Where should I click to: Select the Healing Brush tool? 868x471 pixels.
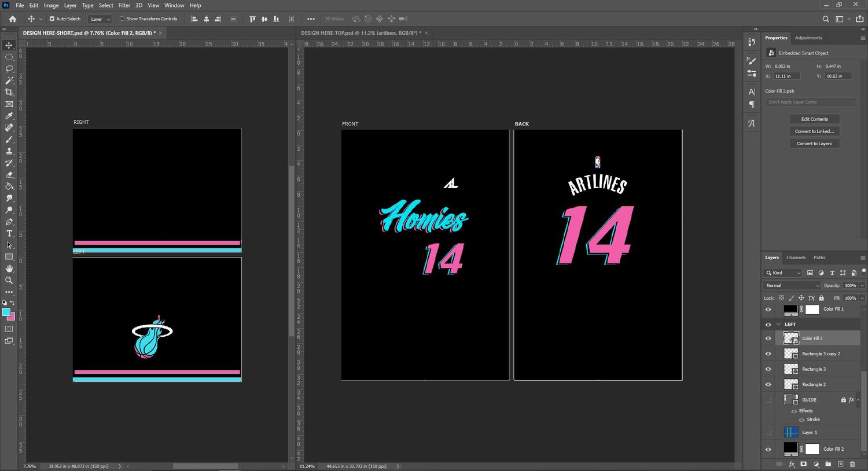pos(9,127)
